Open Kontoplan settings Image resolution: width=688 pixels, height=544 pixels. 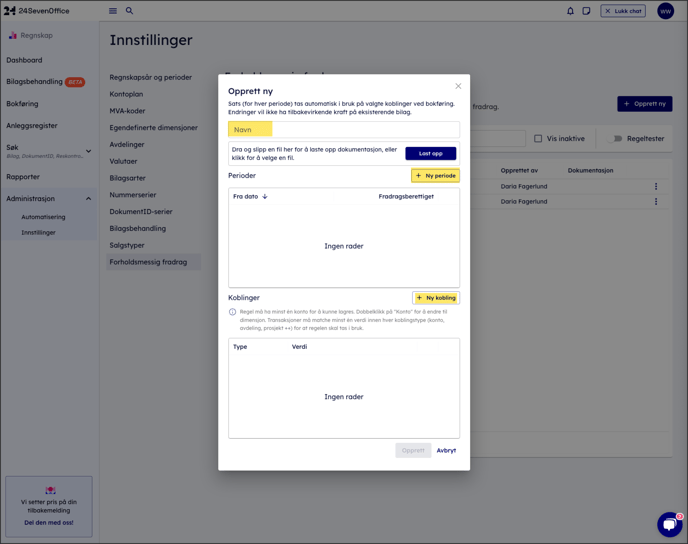click(x=126, y=94)
